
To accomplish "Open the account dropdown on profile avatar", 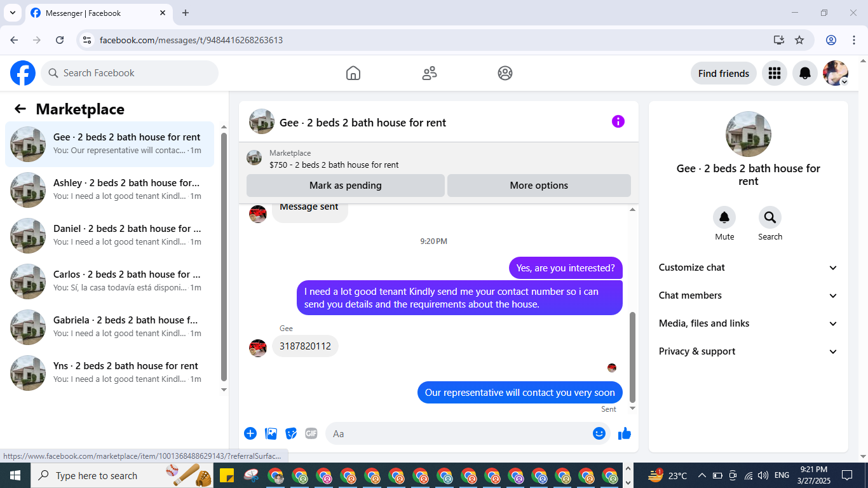I will click(844, 81).
